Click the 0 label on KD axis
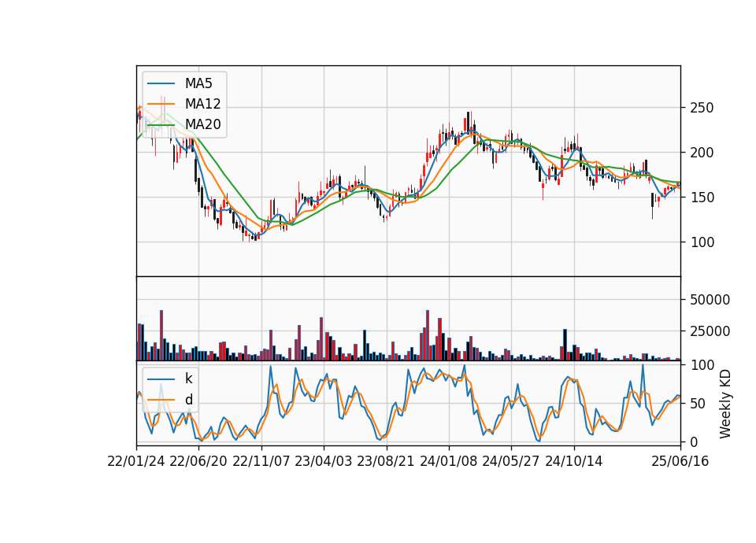The image size is (756, 543). click(x=694, y=442)
